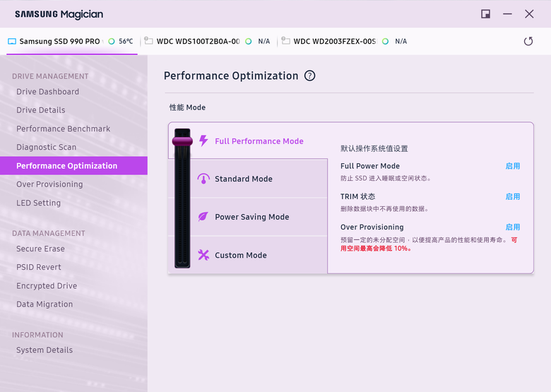This screenshot has width=551, height=392.
Task: Click the DATA MANAGEMENT section header
Action: [x=49, y=233]
